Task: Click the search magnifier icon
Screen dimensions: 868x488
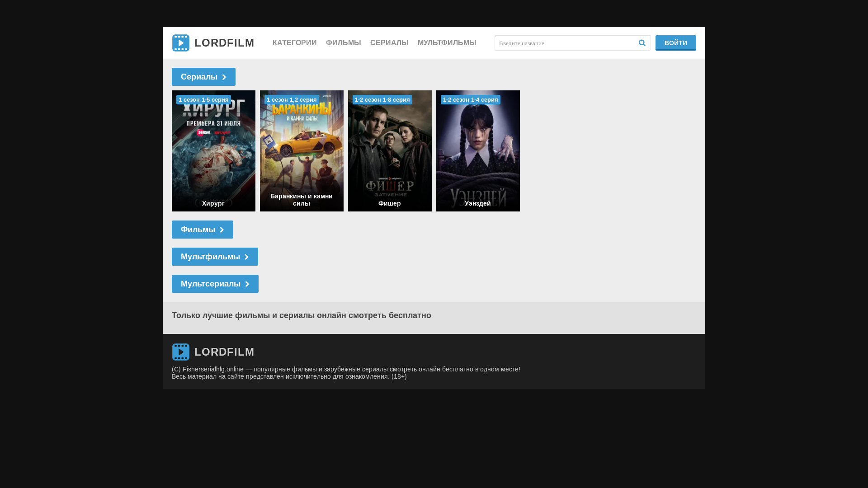Action: 642,43
